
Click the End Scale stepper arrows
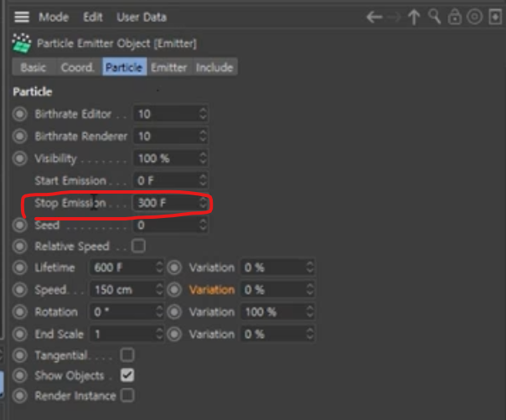tap(159, 334)
